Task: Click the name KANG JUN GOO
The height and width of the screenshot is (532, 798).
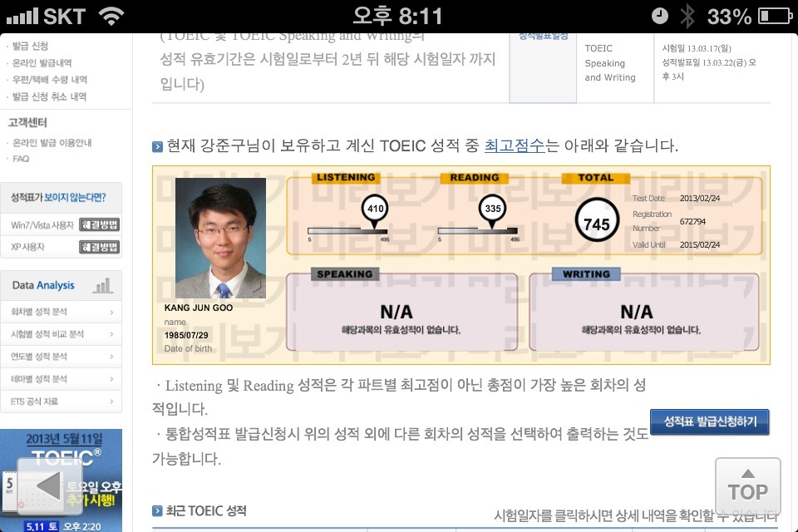Action: pos(199,308)
